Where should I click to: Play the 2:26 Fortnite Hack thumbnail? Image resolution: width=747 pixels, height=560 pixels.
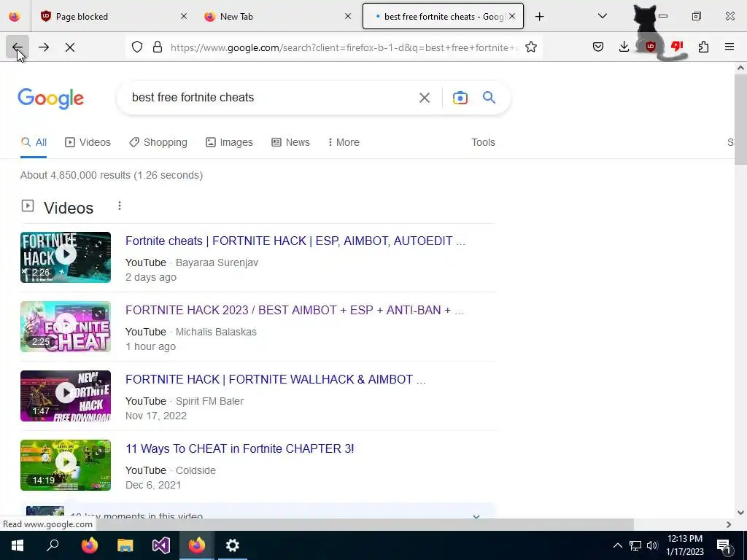(66, 257)
